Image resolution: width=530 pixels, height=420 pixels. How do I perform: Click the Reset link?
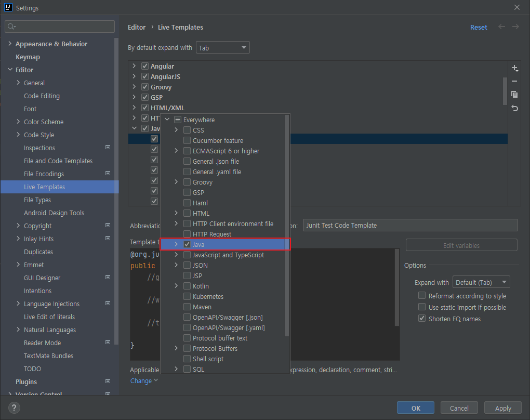pos(479,27)
